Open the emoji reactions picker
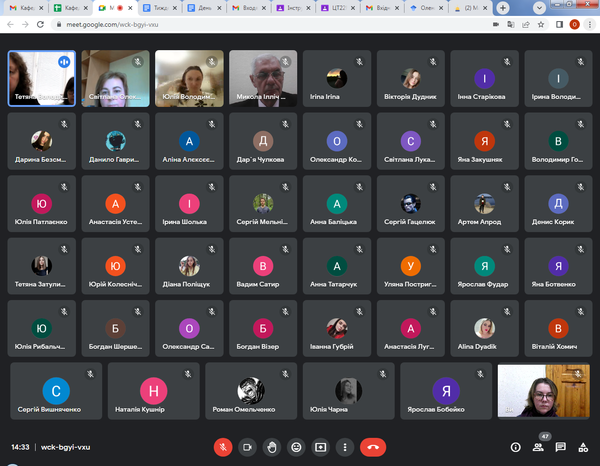Image resolution: width=600 pixels, height=466 pixels. point(296,447)
